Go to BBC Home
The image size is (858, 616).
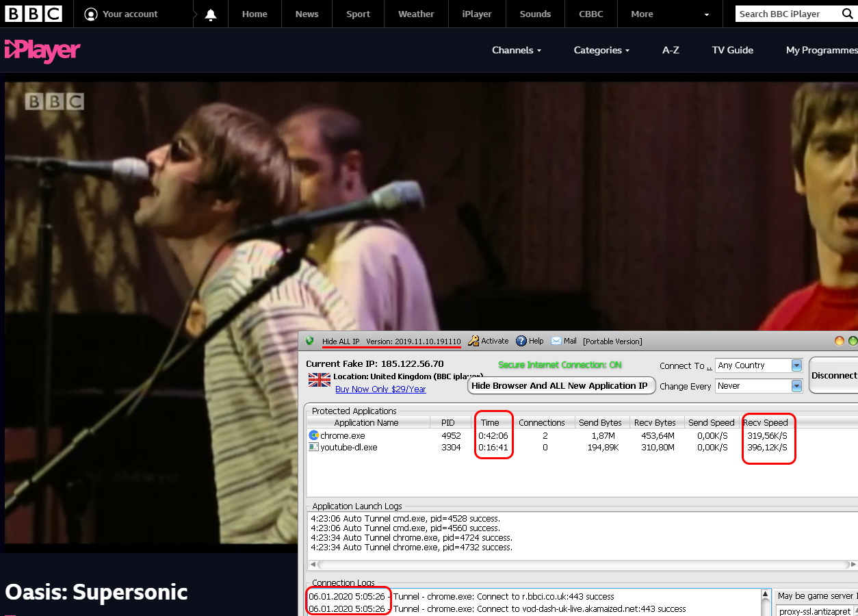[x=255, y=14]
